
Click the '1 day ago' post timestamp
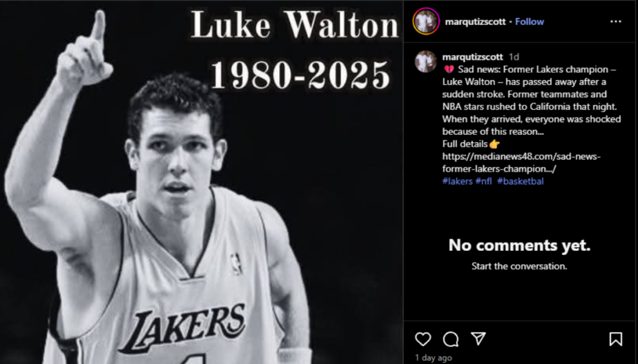click(434, 358)
